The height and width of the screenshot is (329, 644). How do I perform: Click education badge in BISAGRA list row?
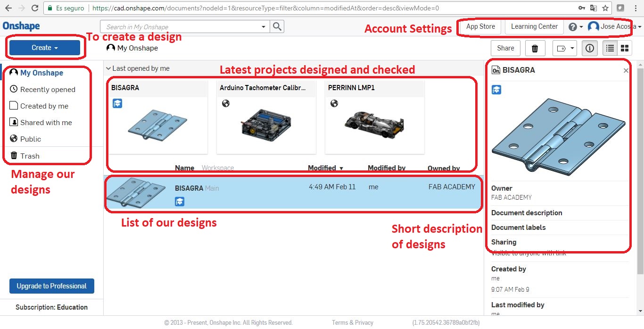pos(180,202)
